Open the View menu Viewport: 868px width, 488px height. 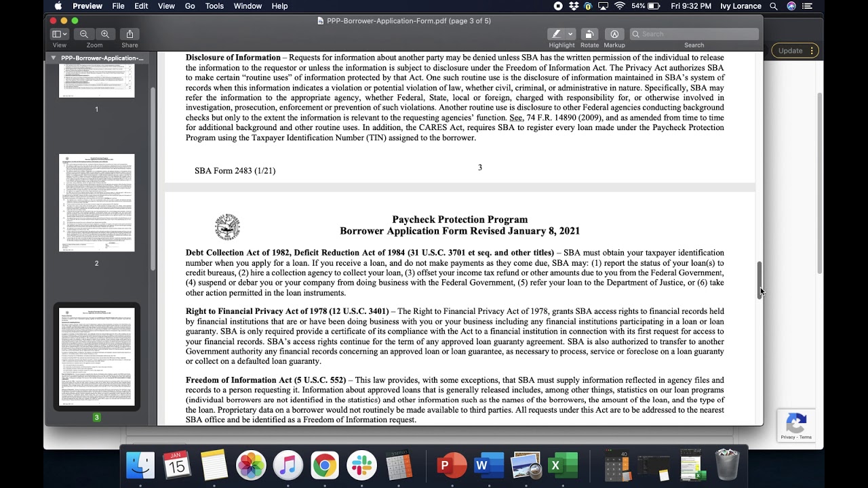[166, 6]
